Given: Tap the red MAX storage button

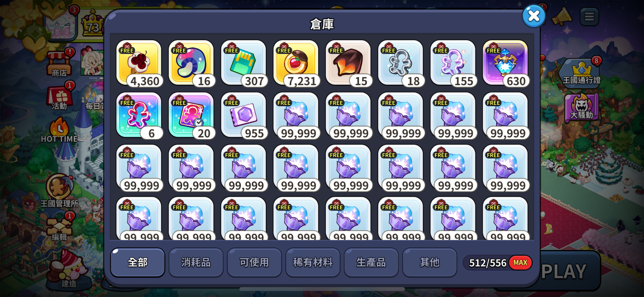Looking at the screenshot, I should pyautogui.click(x=520, y=262).
